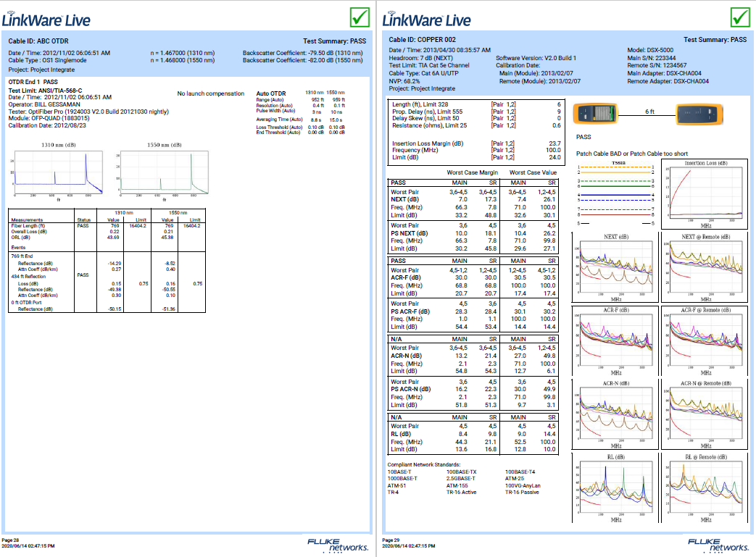This screenshot has height=557, width=756.
Task: Open the 1550 nm OTDR trace graph
Action: [162, 171]
